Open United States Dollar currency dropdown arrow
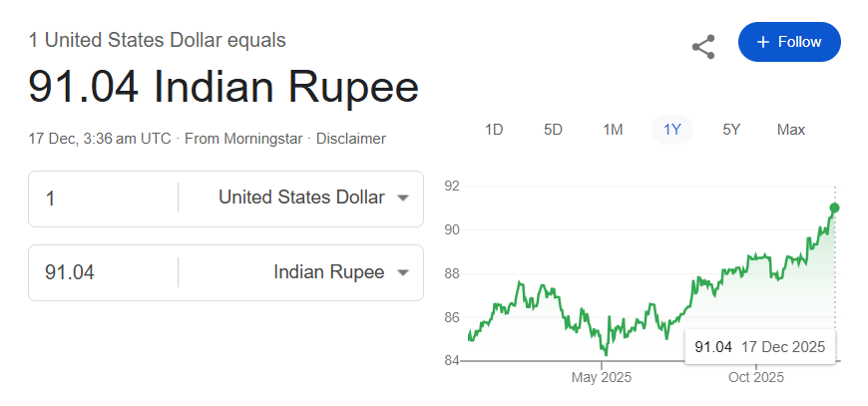 (x=403, y=198)
